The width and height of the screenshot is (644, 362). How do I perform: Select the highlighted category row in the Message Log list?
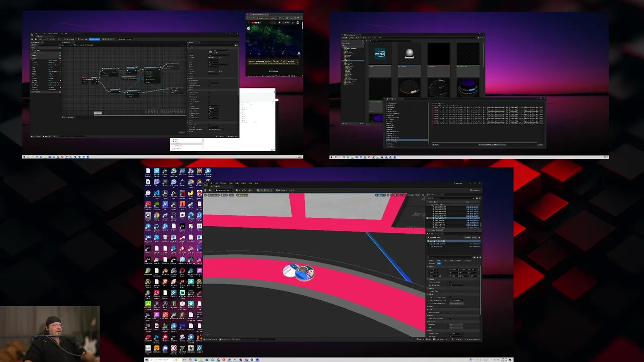point(407,140)
